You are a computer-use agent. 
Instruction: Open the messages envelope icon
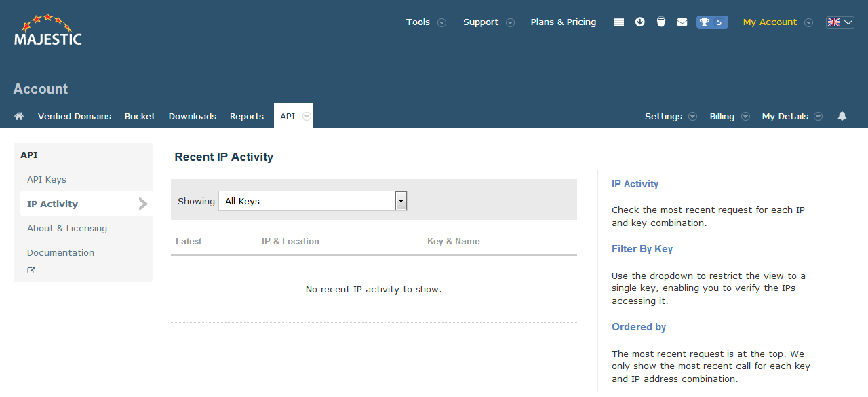(x=682, y=22)
